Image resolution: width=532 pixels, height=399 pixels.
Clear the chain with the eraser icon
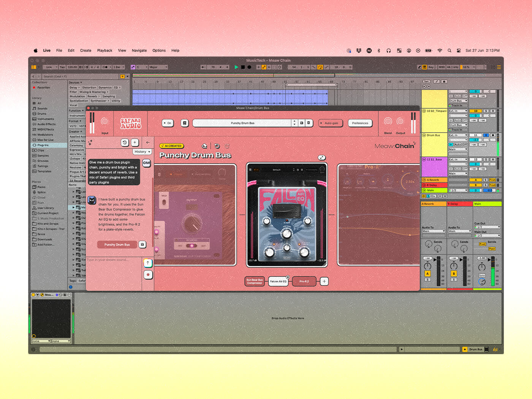pos(204,146)
